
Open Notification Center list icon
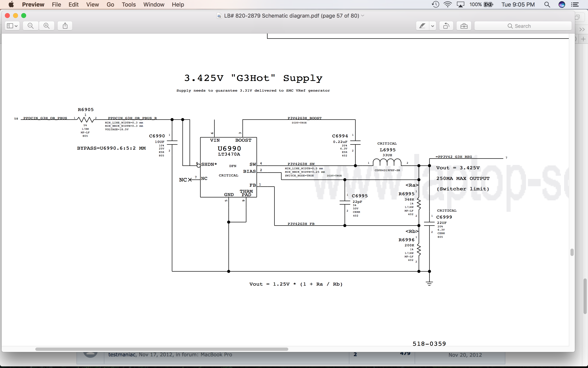(x=575, y=4)
